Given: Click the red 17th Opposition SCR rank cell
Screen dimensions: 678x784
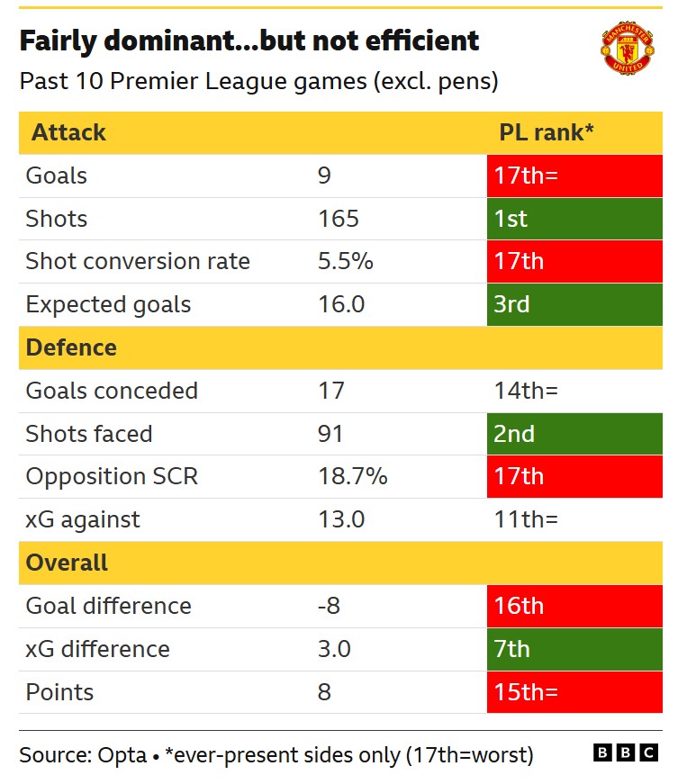Looking at the screenshot, I should point(574,476).
